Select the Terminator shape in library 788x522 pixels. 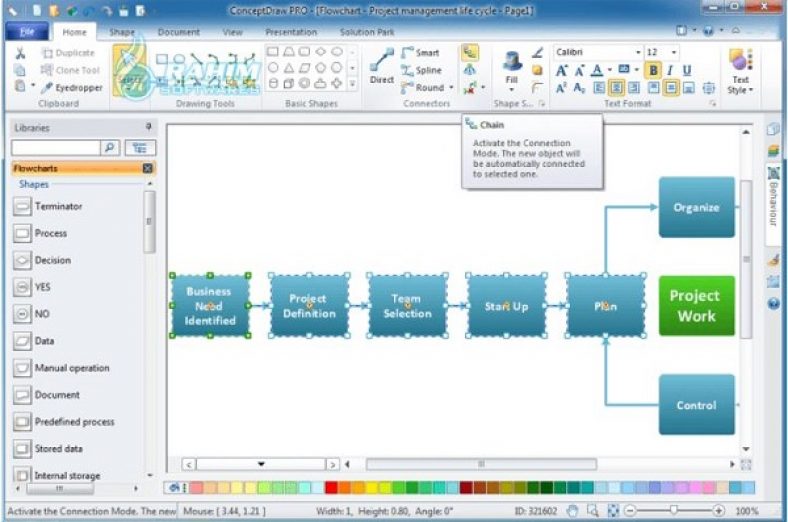[x=48, y=206]
